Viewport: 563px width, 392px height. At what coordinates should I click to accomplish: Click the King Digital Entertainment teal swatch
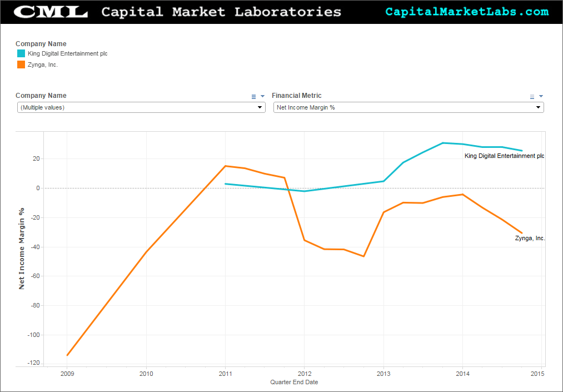pyautogui.click(x=21, y=53)
